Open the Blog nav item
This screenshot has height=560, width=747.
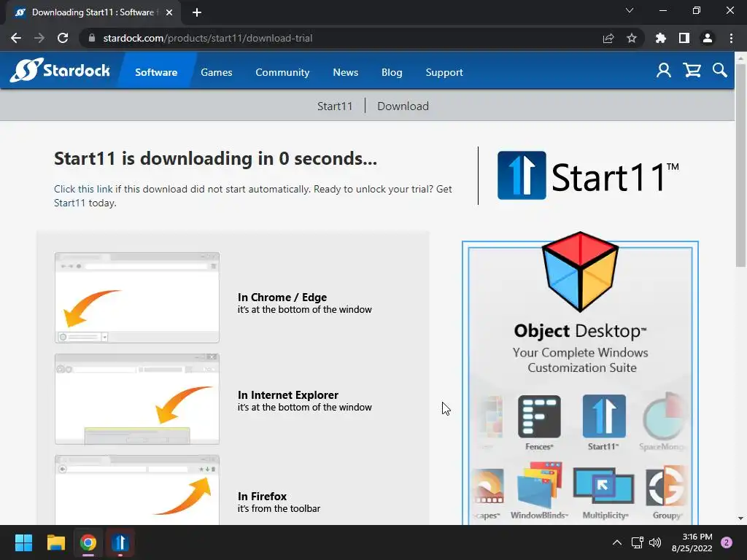click(x=392, y=72)
